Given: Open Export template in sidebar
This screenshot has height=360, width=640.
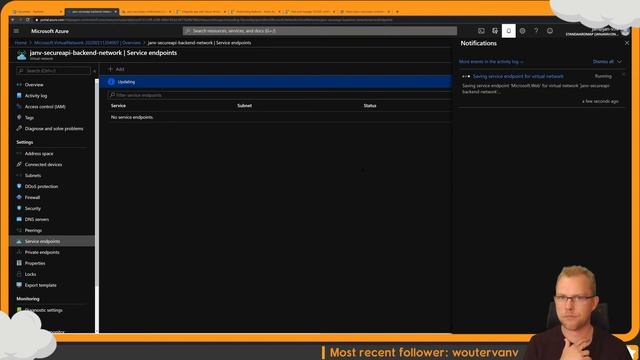Looking at the screenshot, I should pos(40,286).
